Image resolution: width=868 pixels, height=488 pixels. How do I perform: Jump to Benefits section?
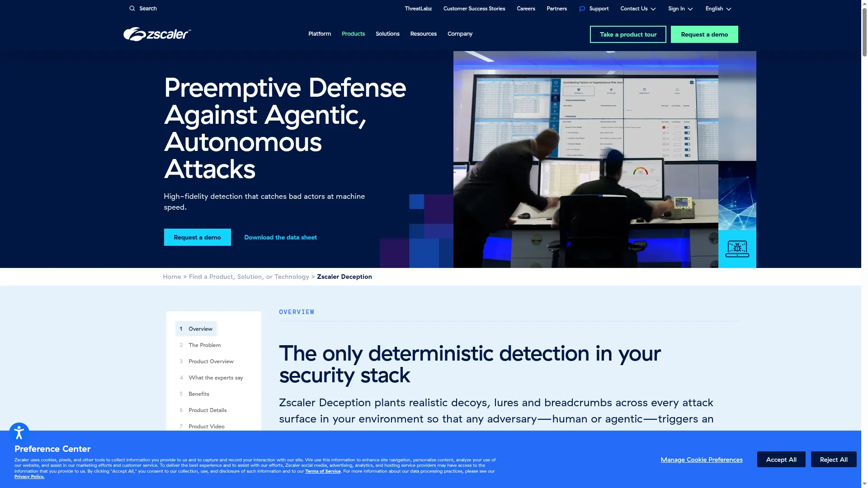tap(198, 394)
